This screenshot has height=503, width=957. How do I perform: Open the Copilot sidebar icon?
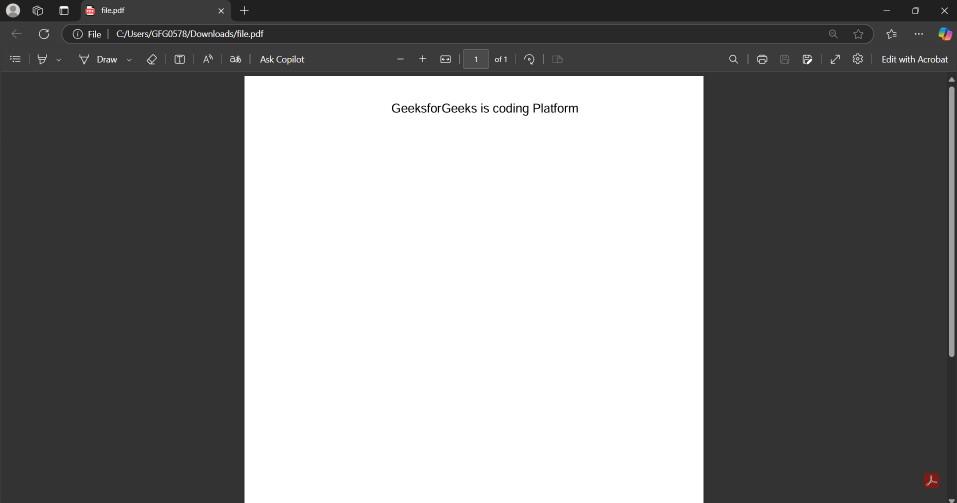click(x=945, y=34)
